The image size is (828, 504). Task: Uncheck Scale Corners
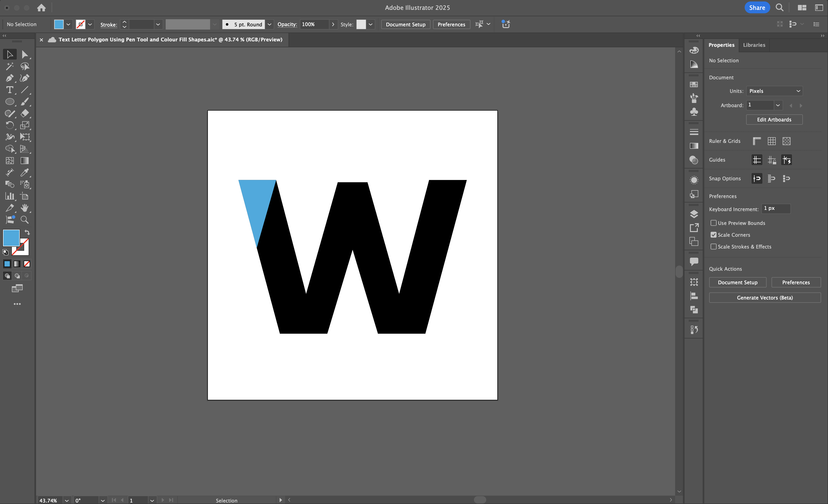point(713,235)
